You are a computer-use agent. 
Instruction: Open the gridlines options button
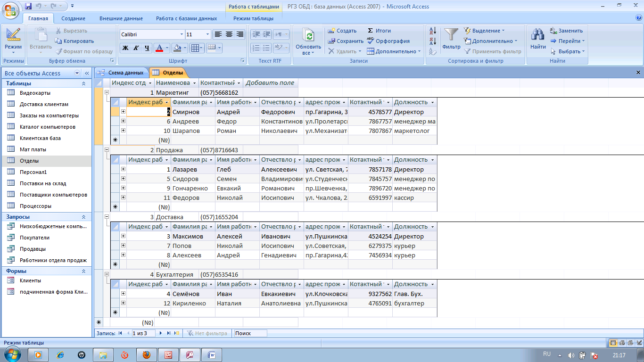[x=197, y=48]
